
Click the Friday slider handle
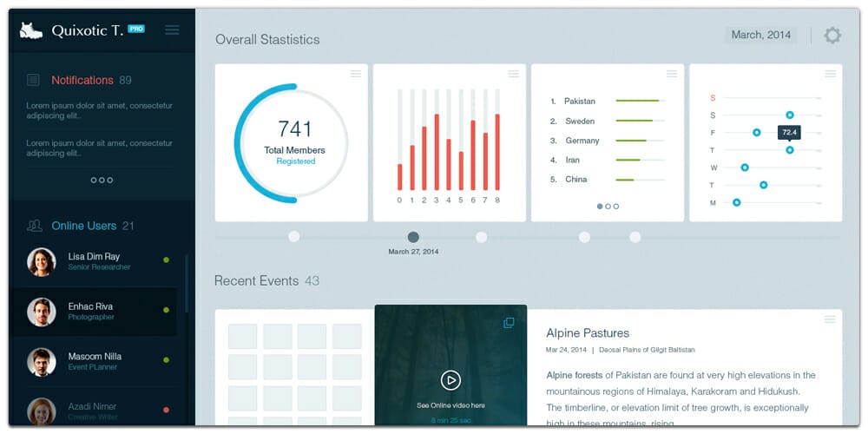757,132
